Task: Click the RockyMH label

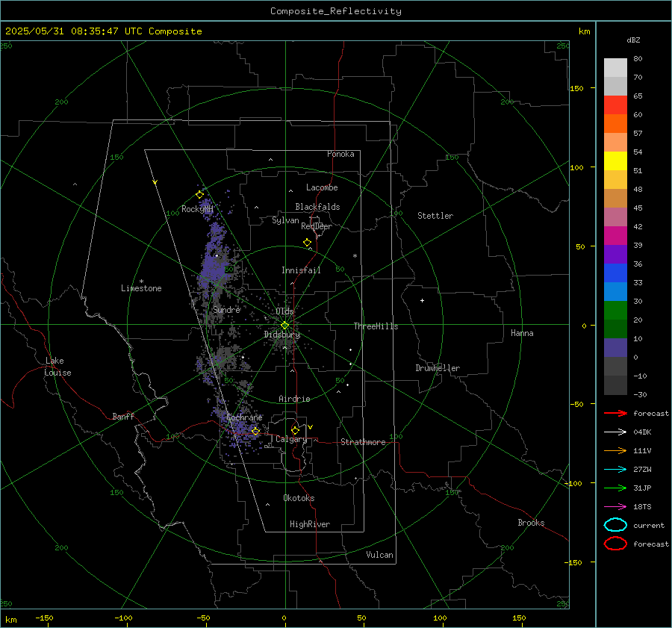Action: point(197,209)
